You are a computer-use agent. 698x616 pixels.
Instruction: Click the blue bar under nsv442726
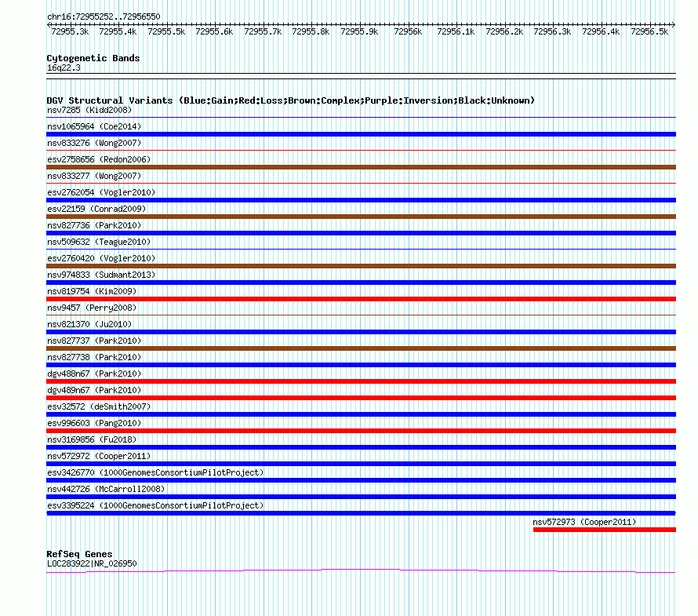[x=361, y=497]
